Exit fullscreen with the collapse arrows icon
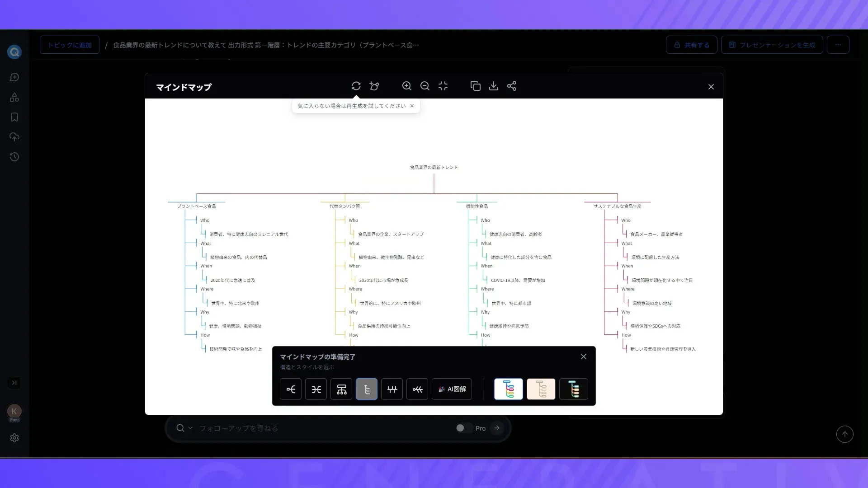Viewport: 868px width, 488px height. pos(443,86)
